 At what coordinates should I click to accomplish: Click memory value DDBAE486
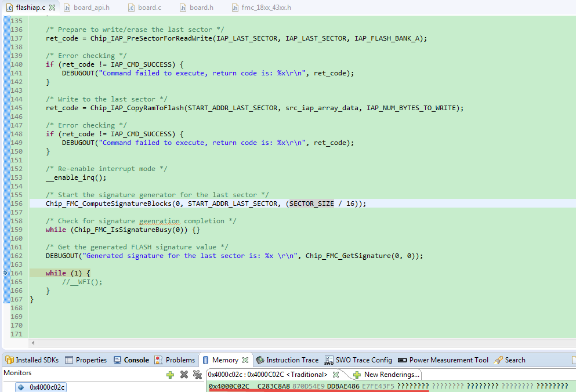tap(343, 386)
